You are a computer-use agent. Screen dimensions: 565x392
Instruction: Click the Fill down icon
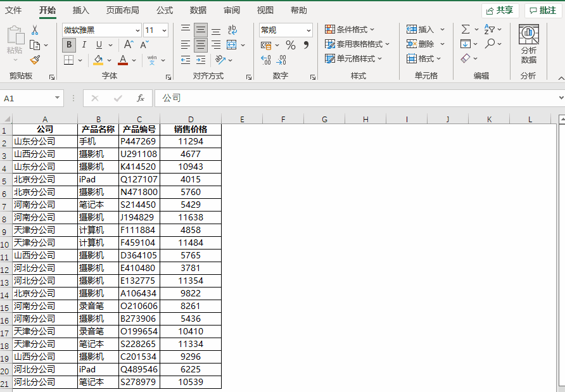[x=465, y=44]
